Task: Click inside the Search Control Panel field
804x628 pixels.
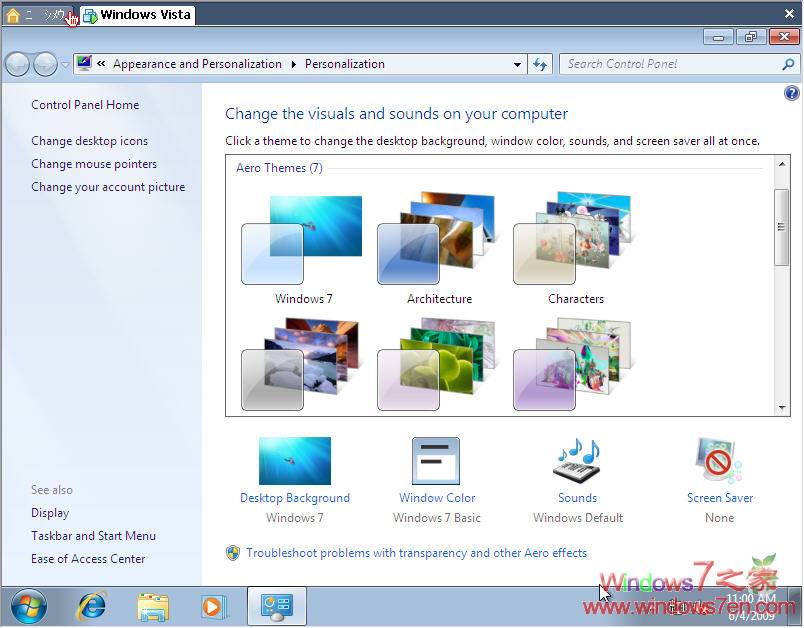Action: [x=660, y=63]
